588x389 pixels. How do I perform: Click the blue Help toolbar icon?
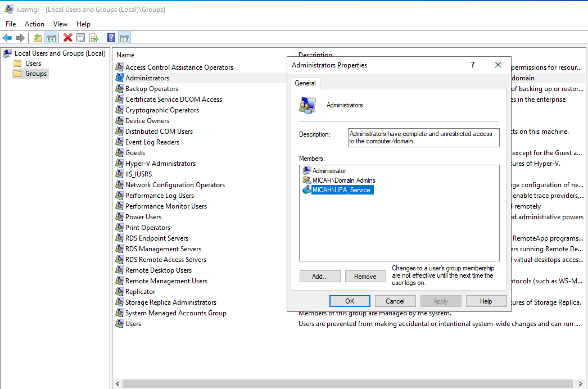click(111, 38)
